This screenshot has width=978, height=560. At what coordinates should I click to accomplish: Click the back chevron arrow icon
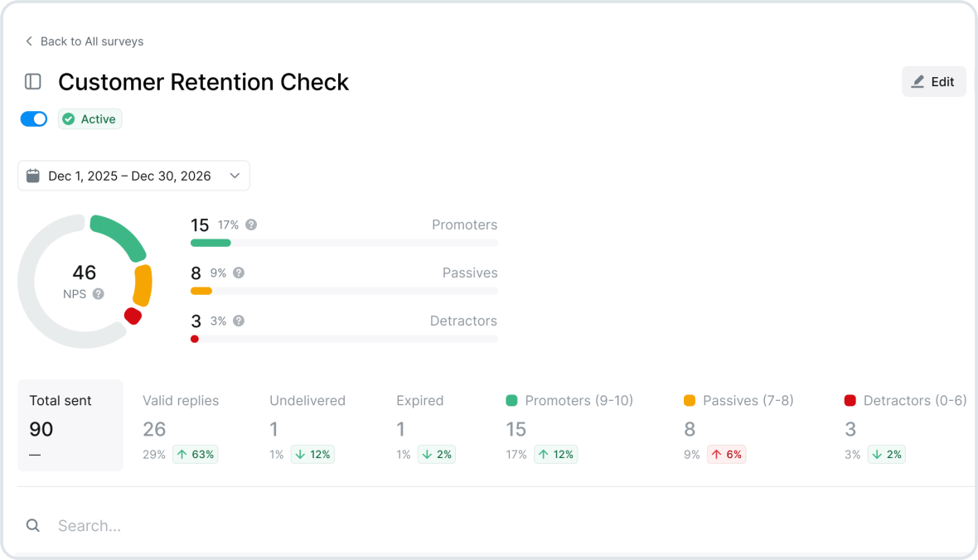[29, 41]
